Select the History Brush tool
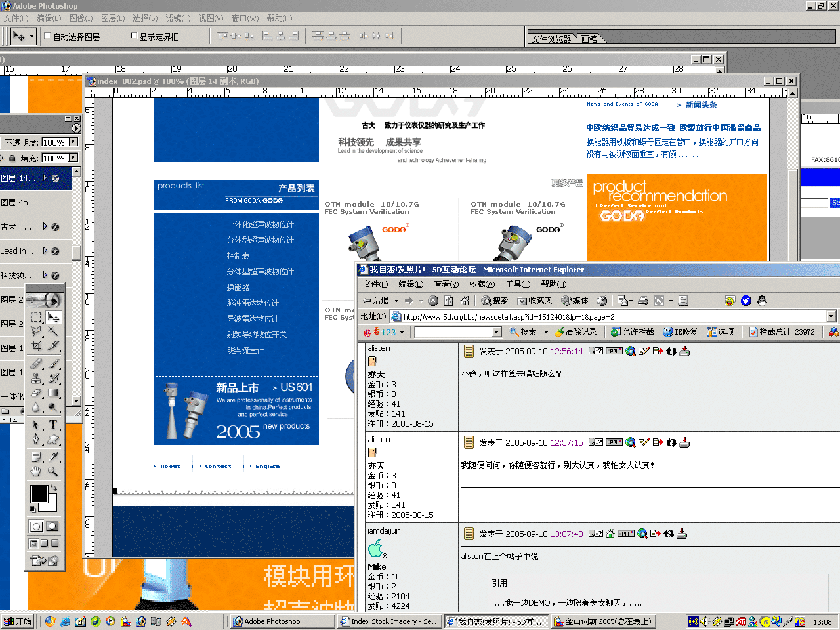This screenshot has height=630, width=840. [53, 378]
